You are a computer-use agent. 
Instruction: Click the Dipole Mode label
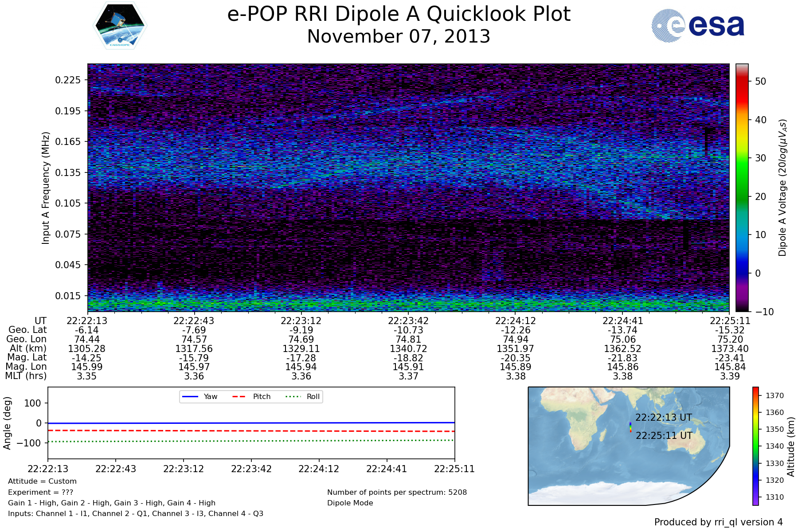pos(350,503)
